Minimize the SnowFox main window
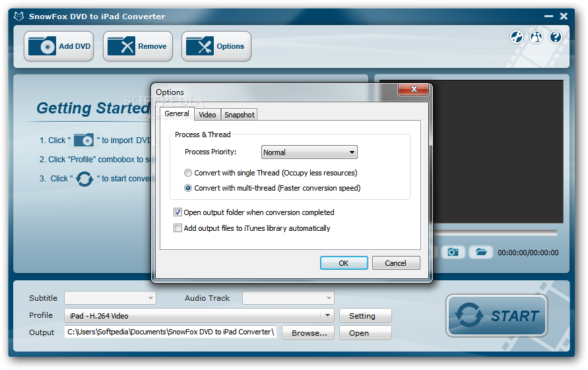 click(x=548, y=16)
